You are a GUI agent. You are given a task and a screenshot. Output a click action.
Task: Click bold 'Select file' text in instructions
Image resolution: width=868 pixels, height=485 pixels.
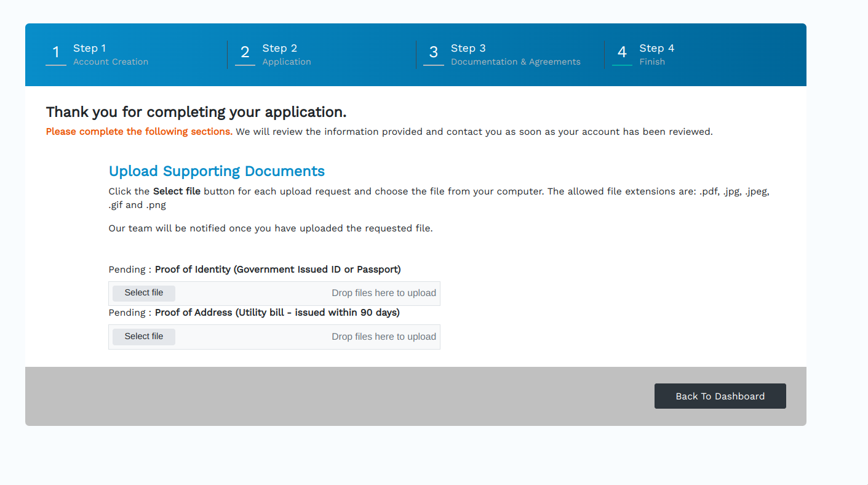(x=177, y=191)
